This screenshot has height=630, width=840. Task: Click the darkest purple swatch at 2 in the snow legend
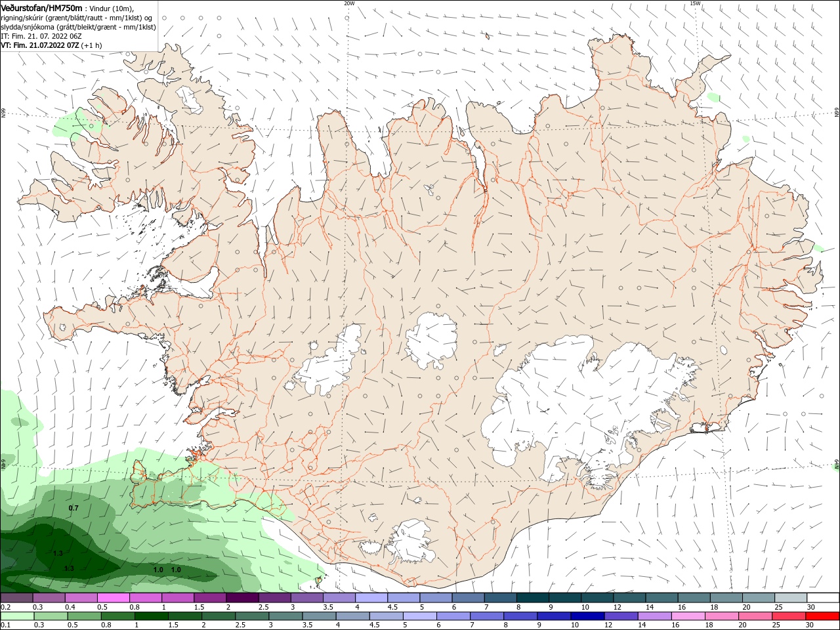point(242,598)
